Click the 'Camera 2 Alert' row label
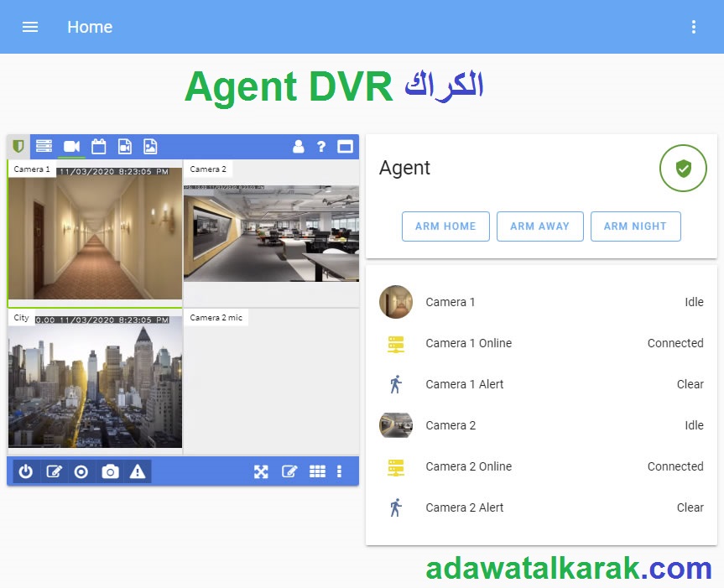This screenshot has width=724, height=588. point(465,507)
